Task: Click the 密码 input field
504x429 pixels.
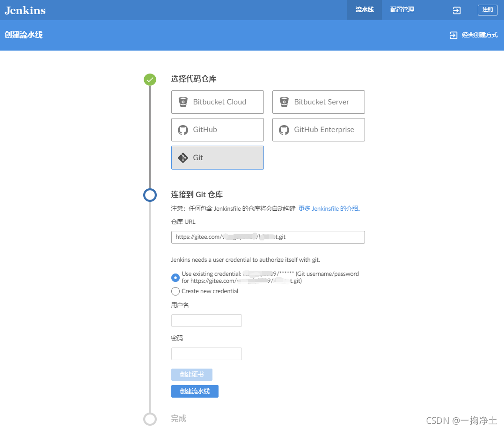Action: point(206,354)
